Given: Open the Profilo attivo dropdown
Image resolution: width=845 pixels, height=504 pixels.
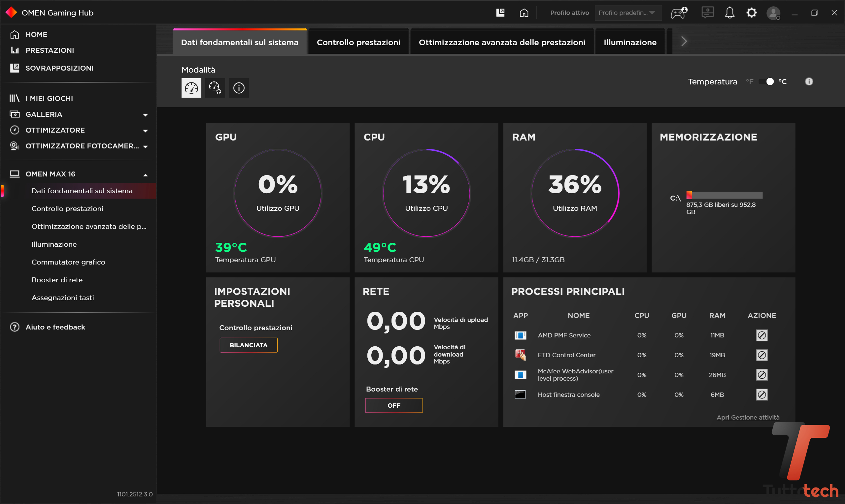Looking at the screenshot, I should tap(627, 13).
